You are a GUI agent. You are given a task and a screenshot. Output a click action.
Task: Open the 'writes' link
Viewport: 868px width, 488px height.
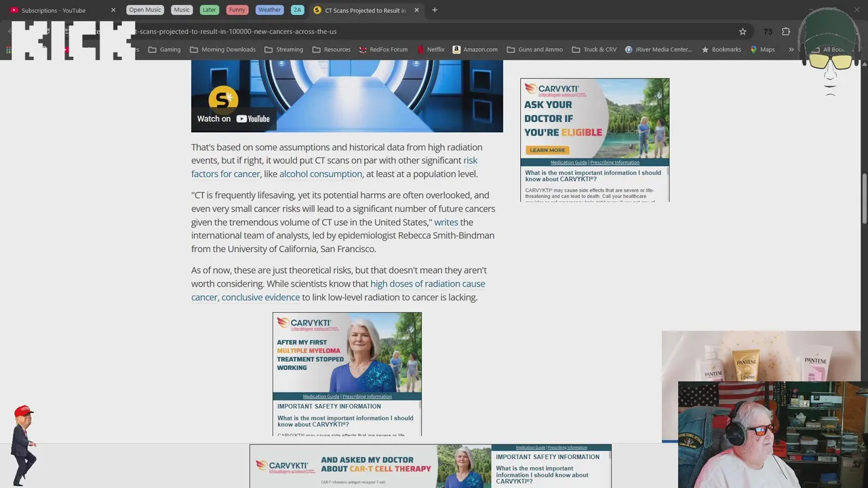coord(446,222)
